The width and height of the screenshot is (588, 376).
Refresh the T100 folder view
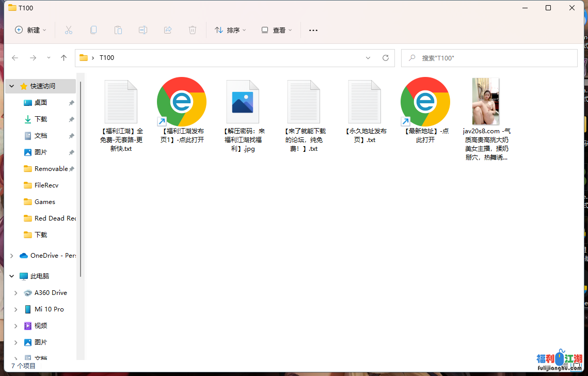coord(385,58)
